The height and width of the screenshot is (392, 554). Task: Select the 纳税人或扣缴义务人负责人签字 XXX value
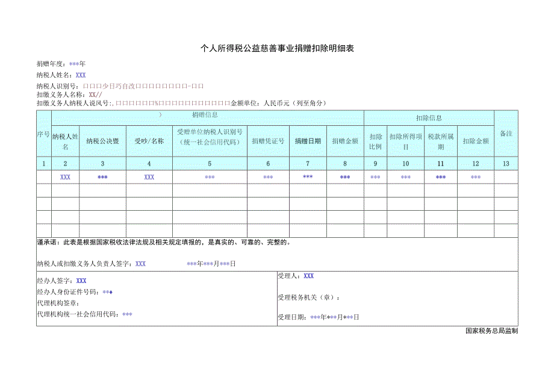(140, 263)
